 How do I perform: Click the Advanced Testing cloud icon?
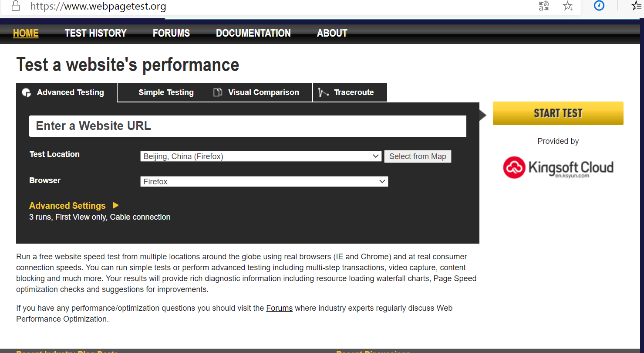(x=27, y=92)
